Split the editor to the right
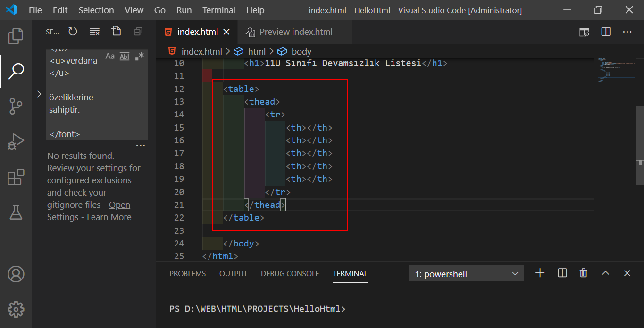The width and height of the screenshot is (644, 328). pyautogui.click(x=606, y=32)
